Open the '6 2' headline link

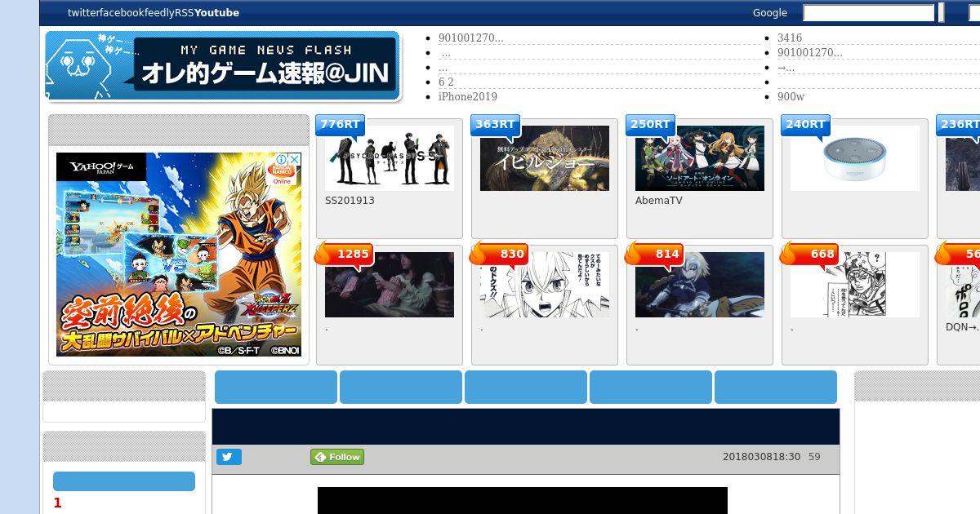446,82
